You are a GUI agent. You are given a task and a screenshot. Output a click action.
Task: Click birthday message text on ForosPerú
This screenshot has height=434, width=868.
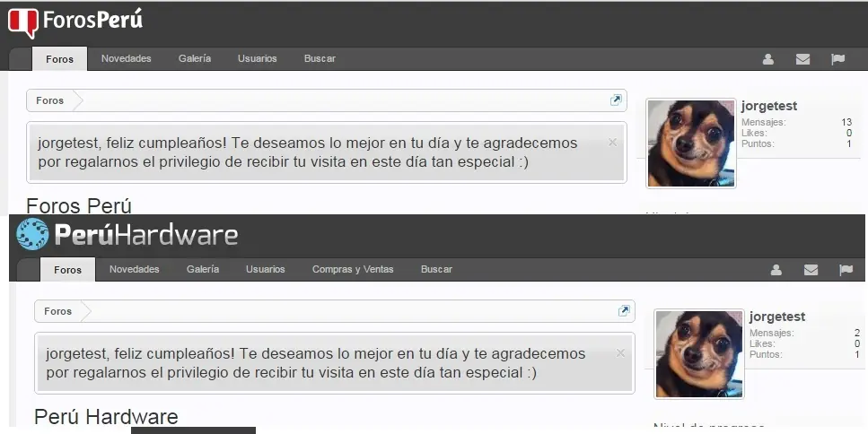pos(308,152)
